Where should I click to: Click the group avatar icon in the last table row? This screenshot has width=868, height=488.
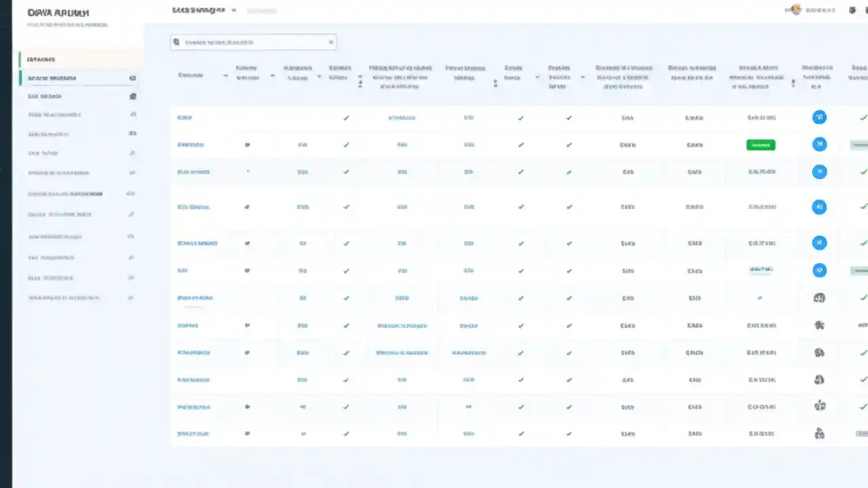(x=819, y=433)
